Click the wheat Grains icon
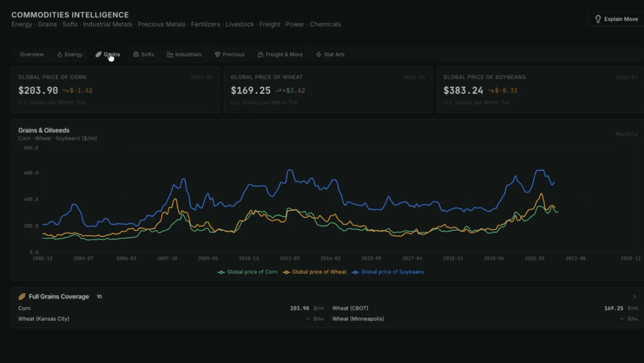This screenshot has width=644, height=363. click(99, 54)
